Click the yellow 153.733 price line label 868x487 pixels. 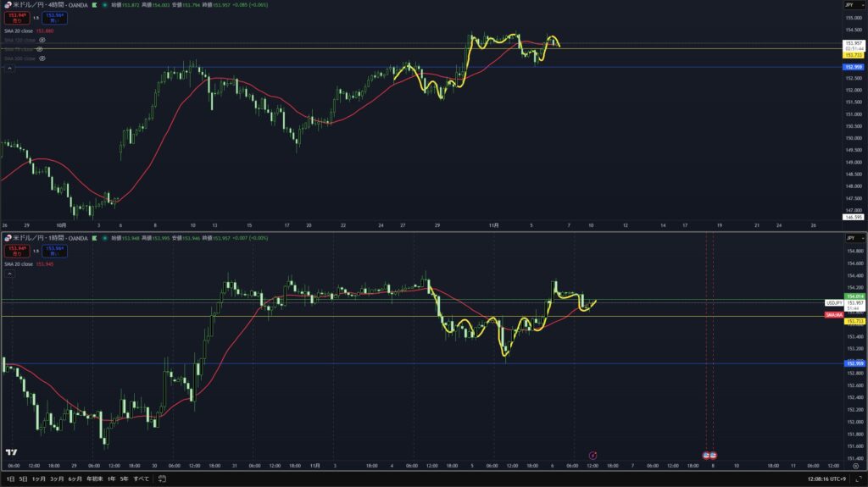tap(853, 55)
